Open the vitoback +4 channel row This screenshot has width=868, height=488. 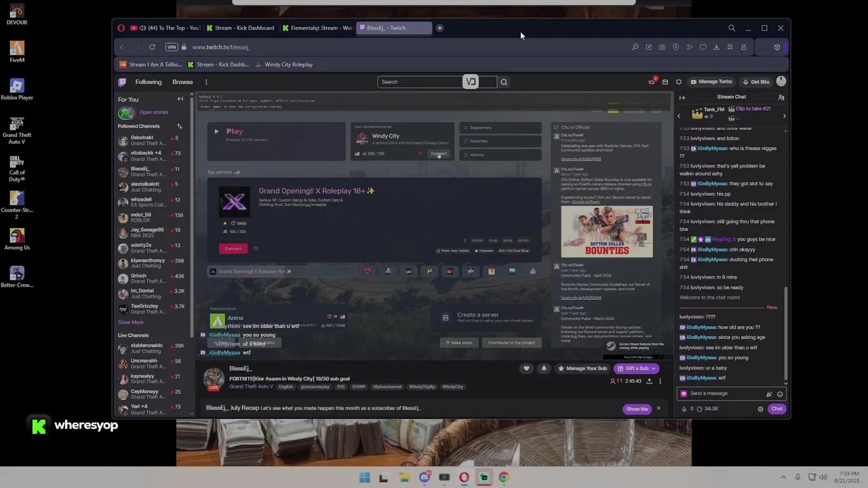click(153, 157)
